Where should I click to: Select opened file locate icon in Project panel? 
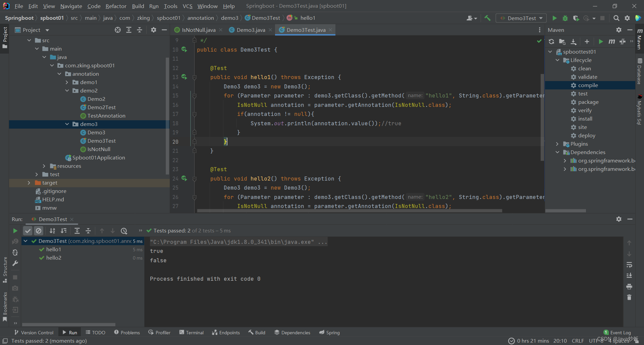(x=118, y=30)
